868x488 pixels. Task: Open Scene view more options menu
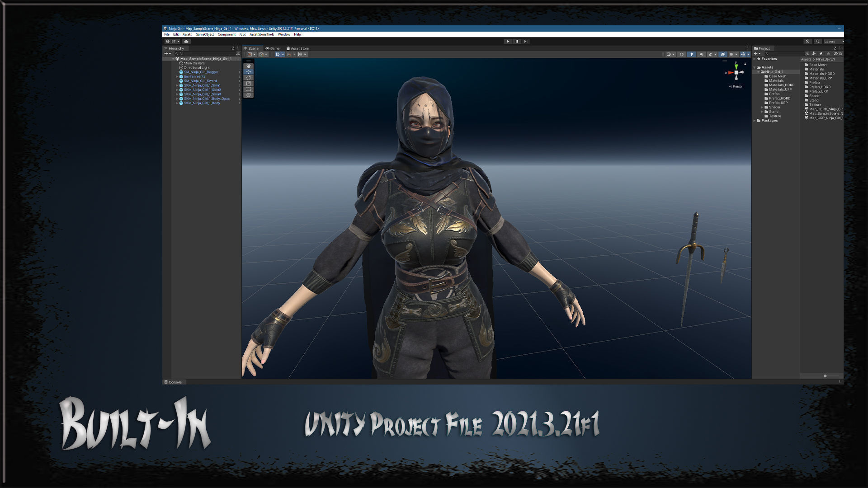click(748, 48)
